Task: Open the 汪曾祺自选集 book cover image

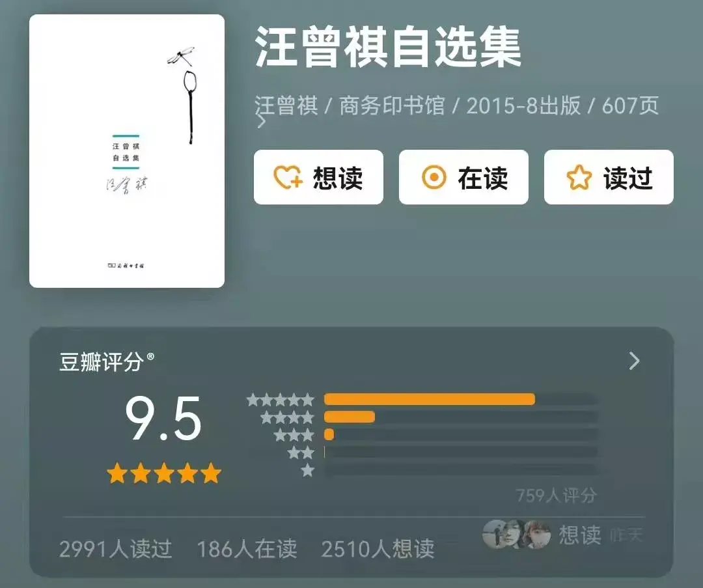Action: [127, 150]
